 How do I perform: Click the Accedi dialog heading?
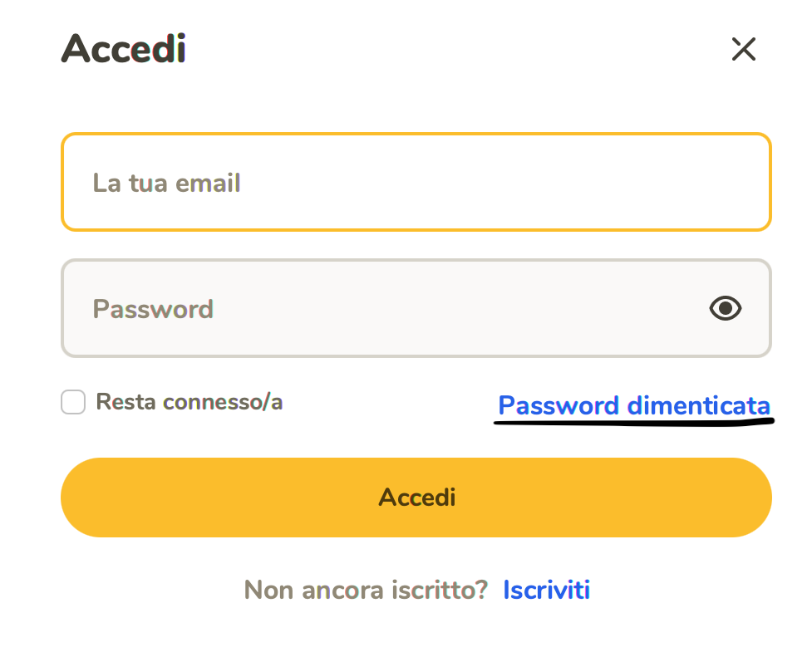pyautogui.click(x=123, y=49)
